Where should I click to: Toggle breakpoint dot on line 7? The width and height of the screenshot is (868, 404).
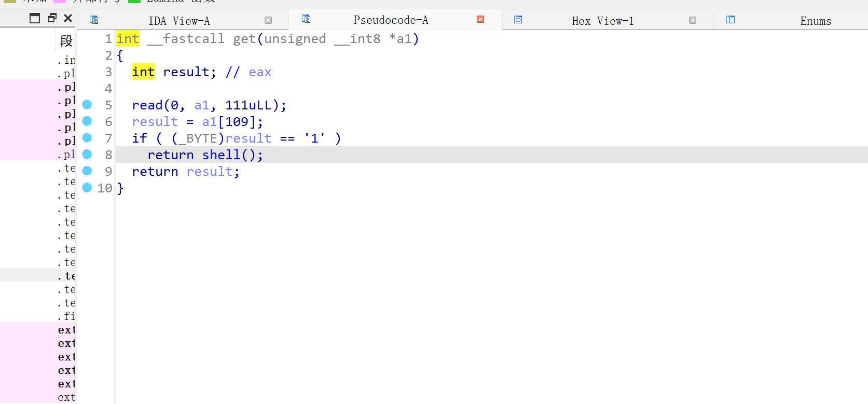pyautogui.click(x=87, y=138)
